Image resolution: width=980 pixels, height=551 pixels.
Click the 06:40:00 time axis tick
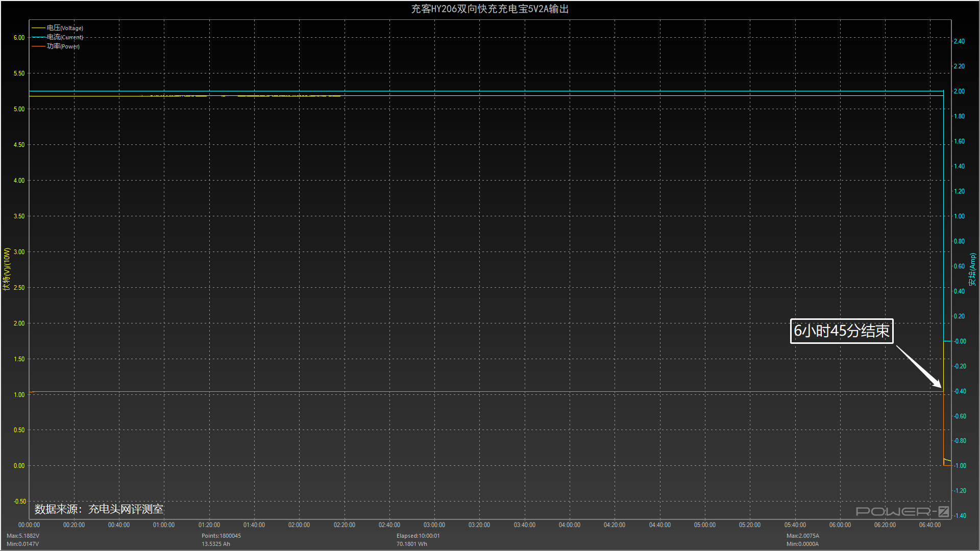pos(929,525)
